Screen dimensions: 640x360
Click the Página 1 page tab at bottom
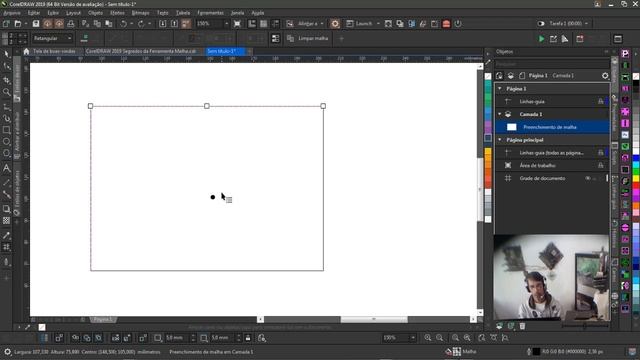103,320
